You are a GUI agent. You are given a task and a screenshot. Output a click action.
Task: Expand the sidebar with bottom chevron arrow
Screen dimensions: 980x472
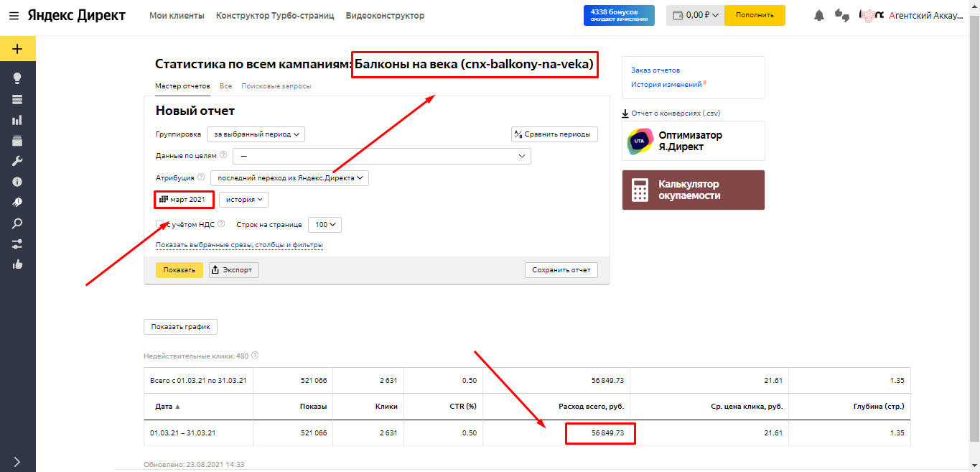[17, 461]
